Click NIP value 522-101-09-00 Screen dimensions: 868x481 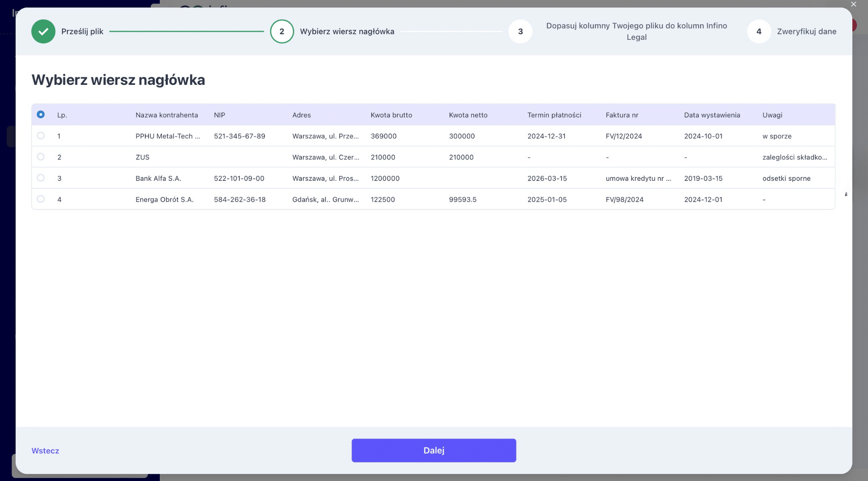pos(239,179)
